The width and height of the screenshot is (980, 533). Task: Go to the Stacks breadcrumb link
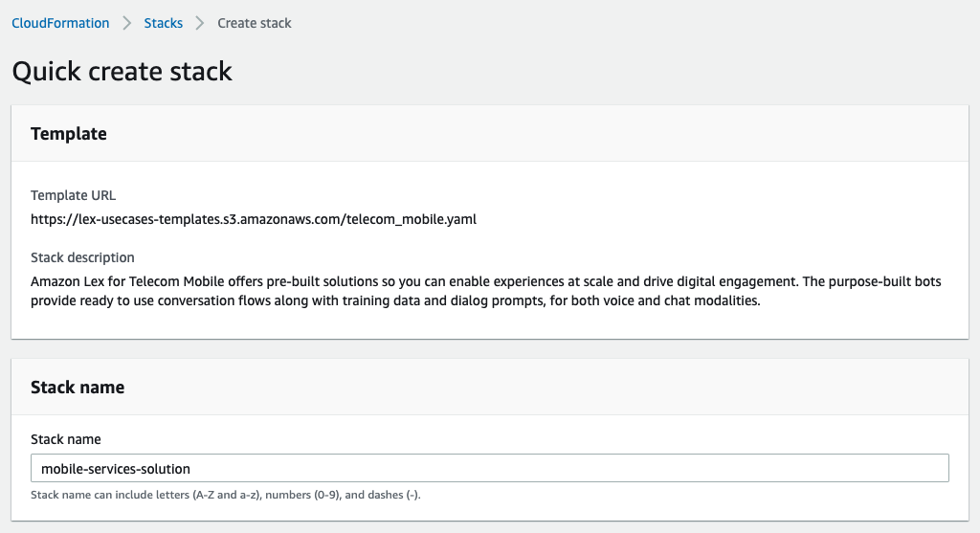(163, 23)
